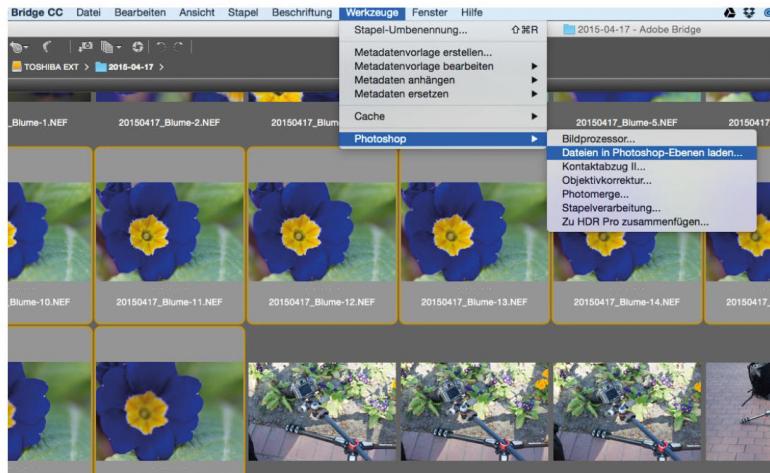Click 2015-04-17 breadcrumb label

click(x=131, y=67)
